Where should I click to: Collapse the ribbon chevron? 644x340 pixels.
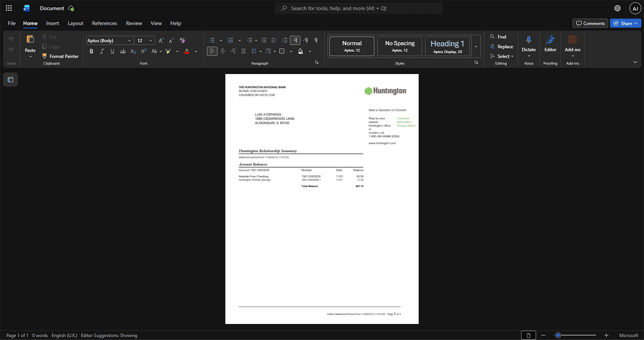click(x=635, y=62)
